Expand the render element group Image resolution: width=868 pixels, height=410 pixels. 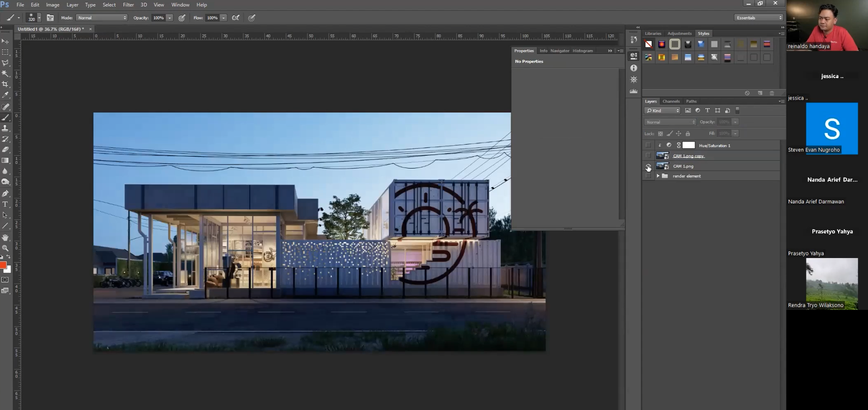click(x=658, y=176)
